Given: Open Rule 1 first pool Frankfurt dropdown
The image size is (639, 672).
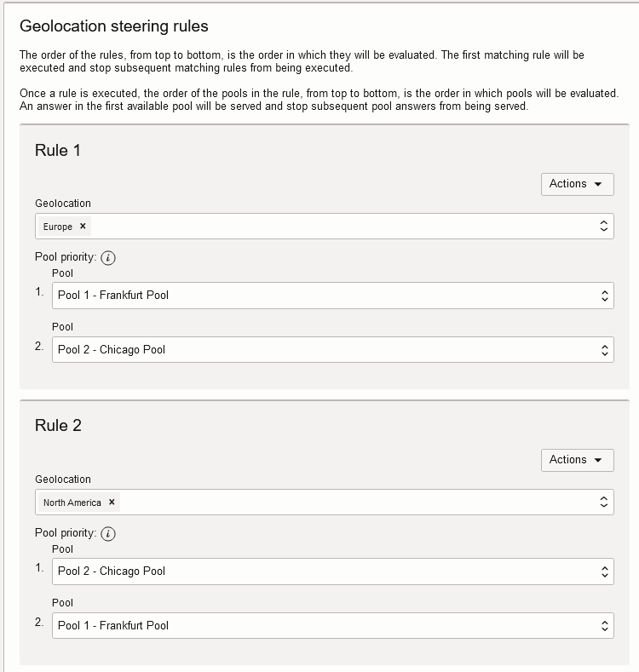Looking at the screenshot, I should [332, 296].
